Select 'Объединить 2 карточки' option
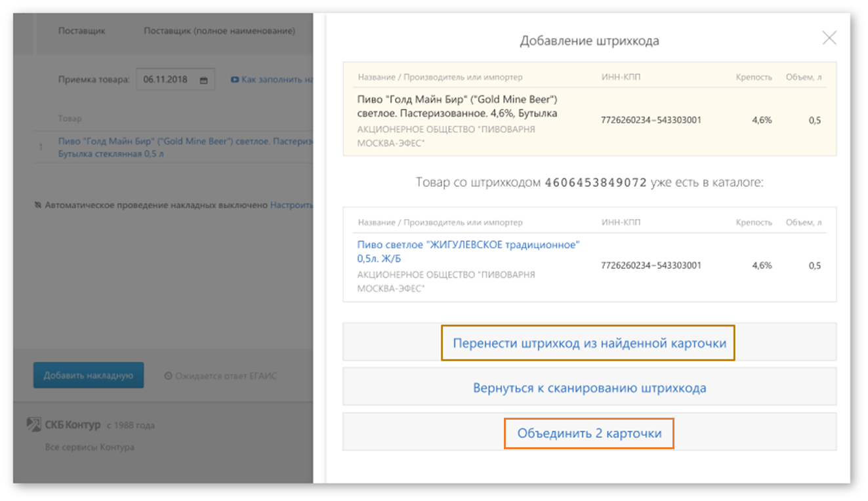Viewport: 868px width, 501px height. tap(589, 433)
